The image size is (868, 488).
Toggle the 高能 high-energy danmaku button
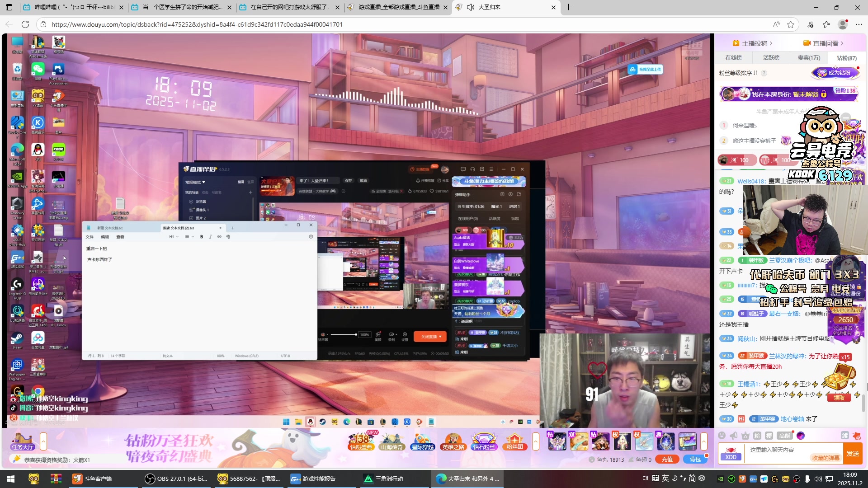click(x=784, y=436)
